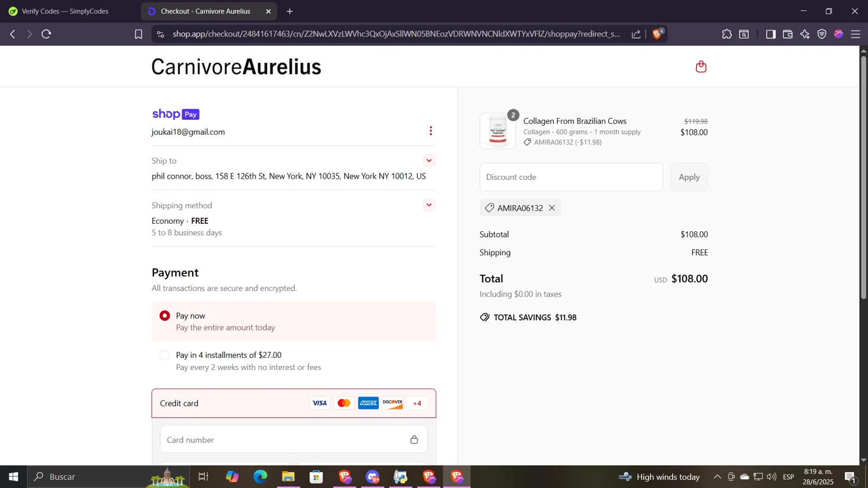This screenshot has height=488, width=868.
Task: Click the network tray icon
Action: click(x=758, y=477)
